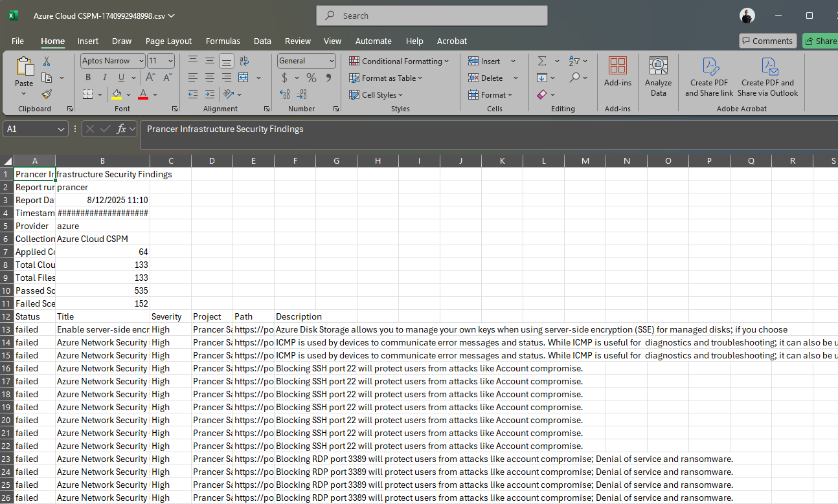The height and width of the screenshot is (504, 838).
Task: Click the Create PDF and Share link button
Action: pos(710,77)
